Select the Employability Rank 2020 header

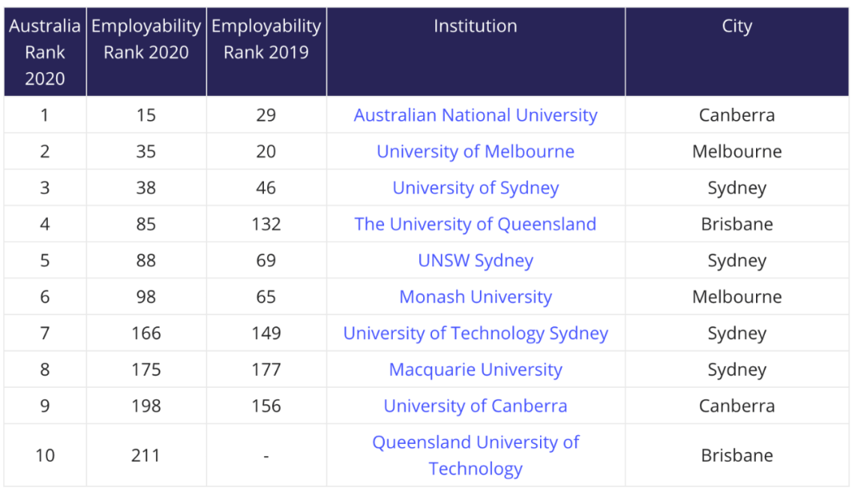click(x=146, y=39)
